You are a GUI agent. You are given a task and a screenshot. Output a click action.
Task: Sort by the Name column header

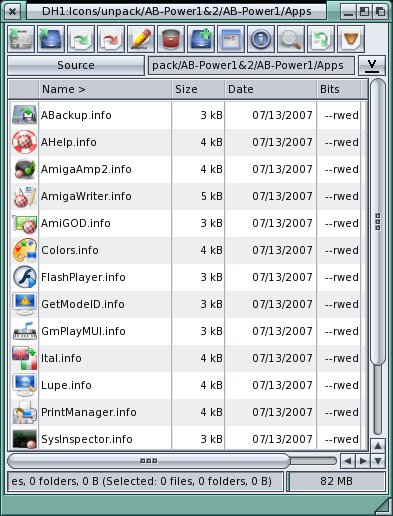click(x=105, y=89)
